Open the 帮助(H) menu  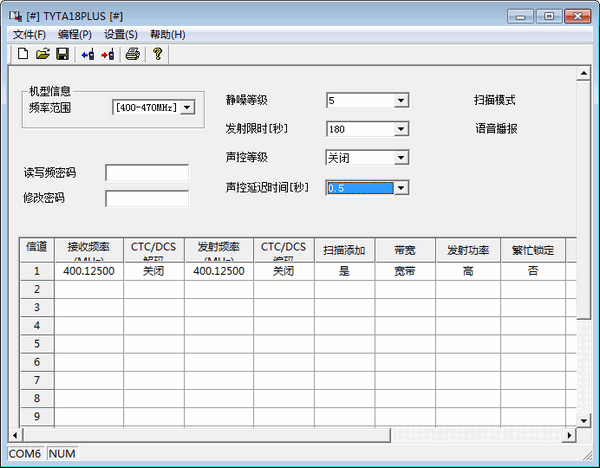(x=167, y=34)
